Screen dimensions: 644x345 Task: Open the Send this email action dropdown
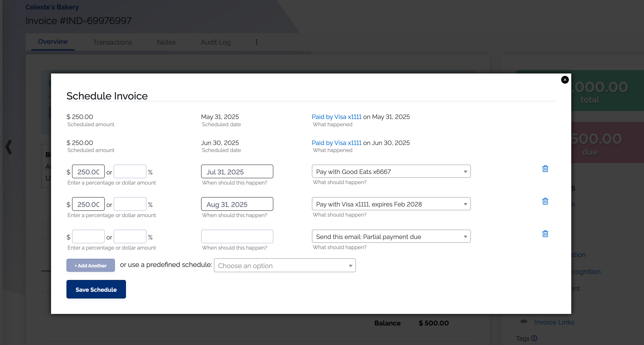(x=391, y=236)
